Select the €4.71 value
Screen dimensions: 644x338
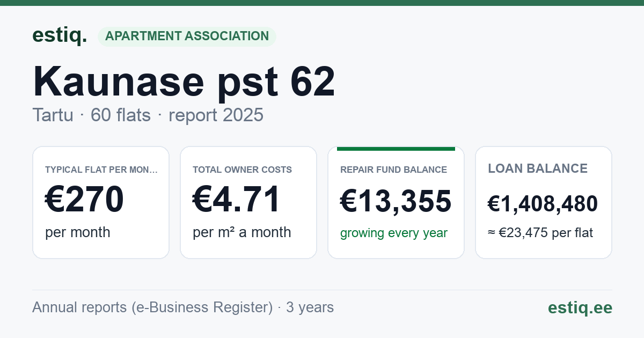[237, 199]
